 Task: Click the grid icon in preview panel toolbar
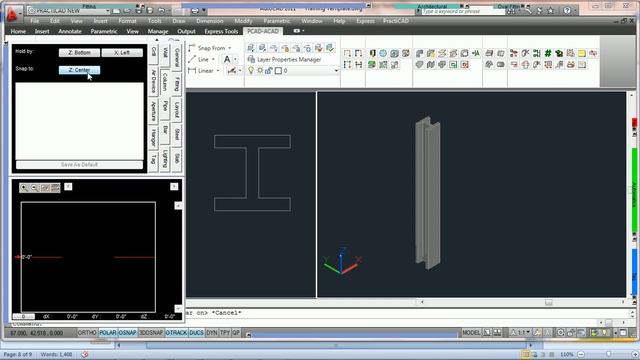tap(56, 187)
